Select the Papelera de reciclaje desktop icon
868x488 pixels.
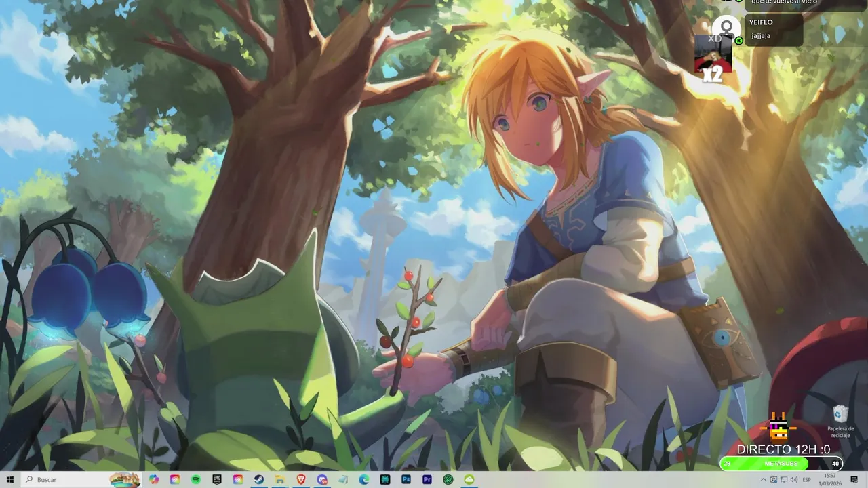[x=841, y=422]
